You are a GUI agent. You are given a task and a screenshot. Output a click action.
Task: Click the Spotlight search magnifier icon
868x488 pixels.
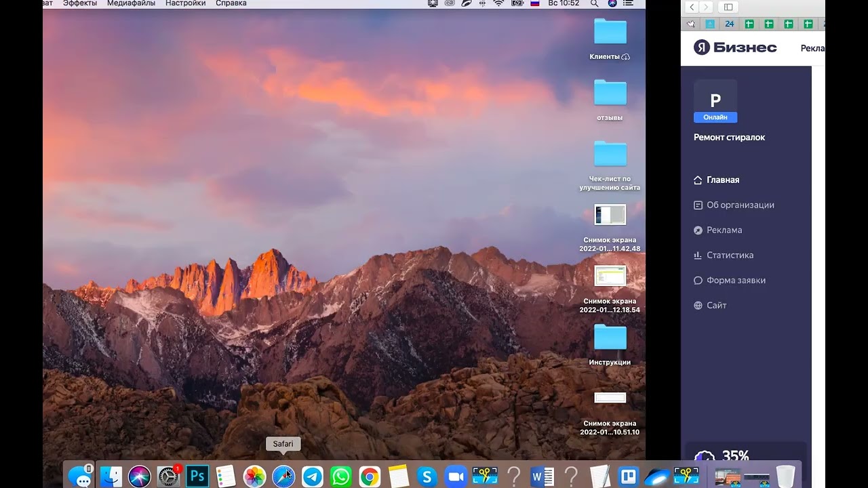(x=595, y=3)
